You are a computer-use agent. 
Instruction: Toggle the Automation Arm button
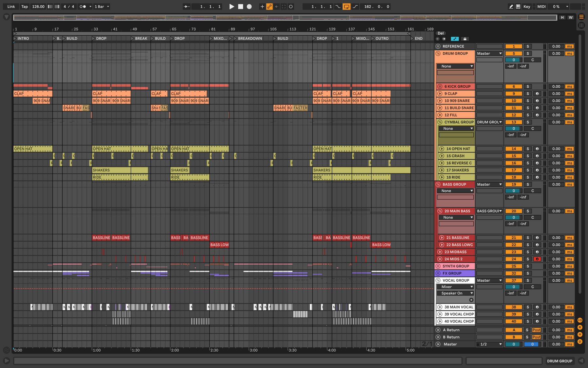pos(269,7)
